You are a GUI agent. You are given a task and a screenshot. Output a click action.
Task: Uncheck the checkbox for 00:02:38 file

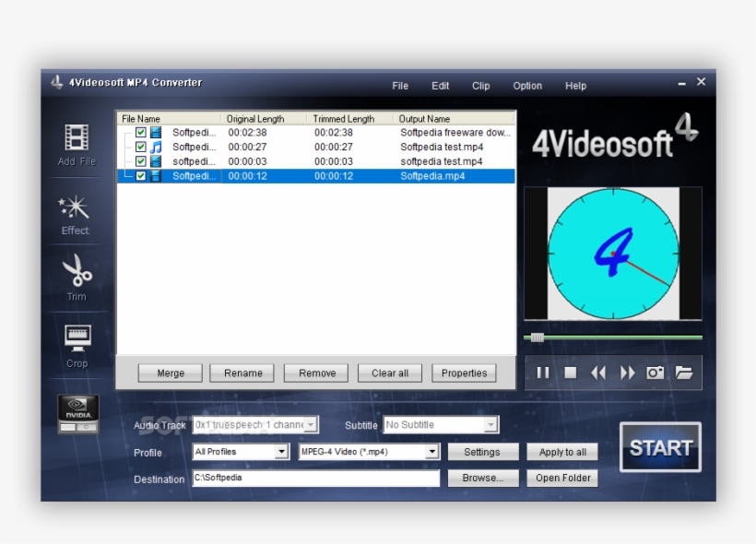[x=140, y=132]
